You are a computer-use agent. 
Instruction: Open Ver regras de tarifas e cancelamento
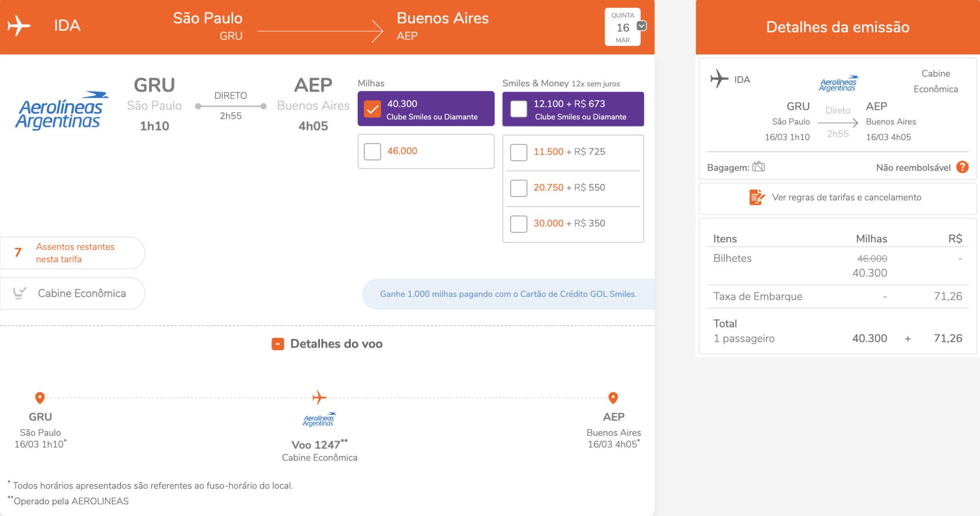tap(846, 197)
